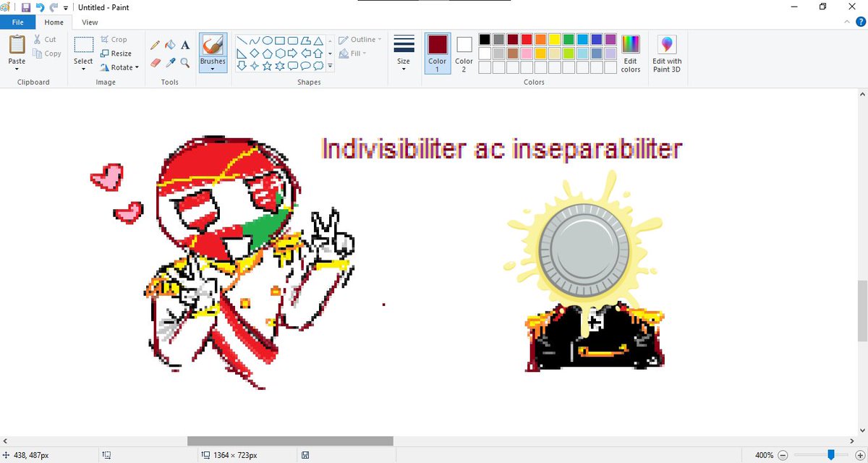Choose the Oval callout shape
The image size is (868, 463).
click(306, 66)
